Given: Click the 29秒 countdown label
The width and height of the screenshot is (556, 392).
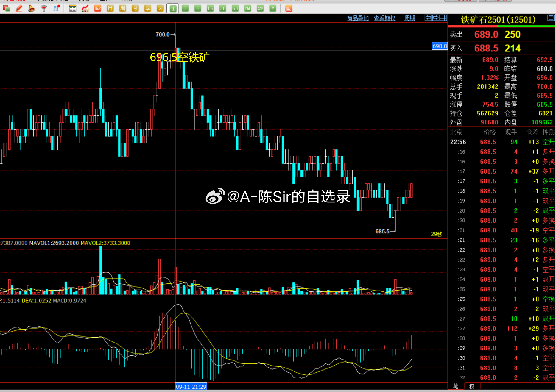Looking at the screenshot, I should [437, 234].
